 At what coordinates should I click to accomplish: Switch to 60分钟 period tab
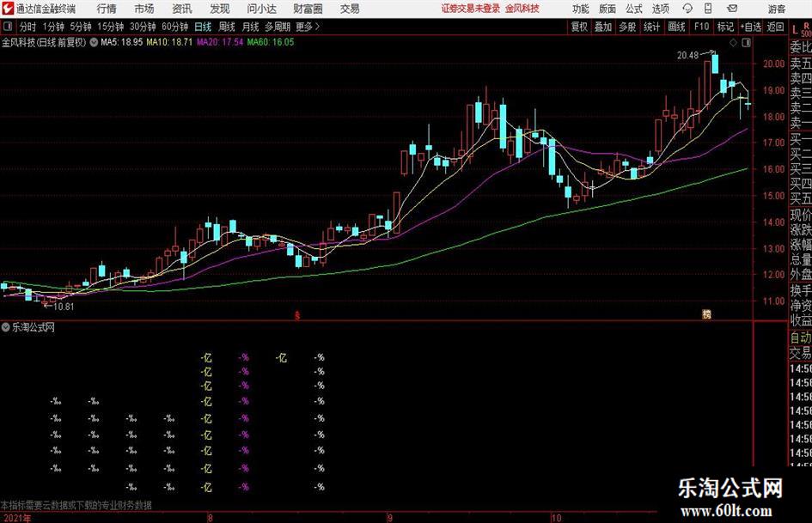pyautogui.click(x=175, y=27)
